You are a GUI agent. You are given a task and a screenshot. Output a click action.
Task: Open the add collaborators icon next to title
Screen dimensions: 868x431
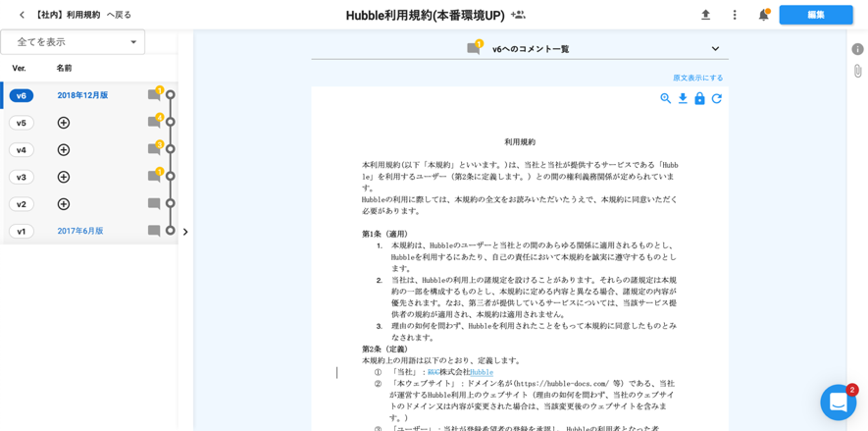coord(518,15)
